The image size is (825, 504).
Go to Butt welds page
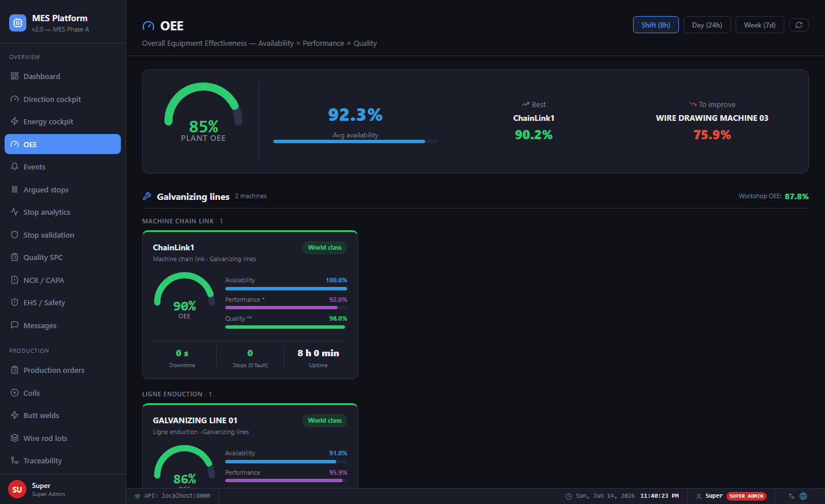pos(62,415)
